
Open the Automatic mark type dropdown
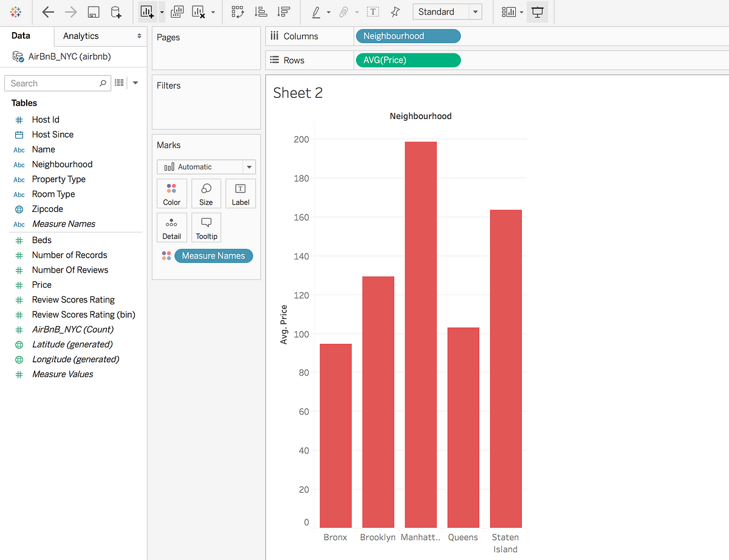coord(206,166)
